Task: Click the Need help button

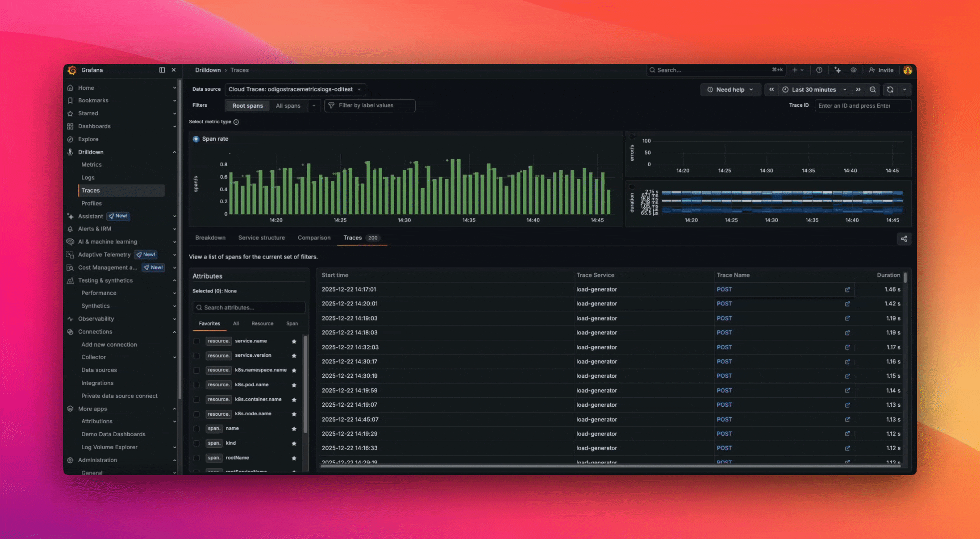Action: [x=730, y=90]
